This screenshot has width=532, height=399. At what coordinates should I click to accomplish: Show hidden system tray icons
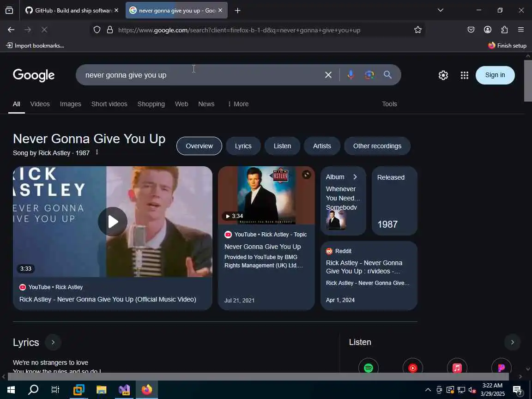[x=428, y=389]
